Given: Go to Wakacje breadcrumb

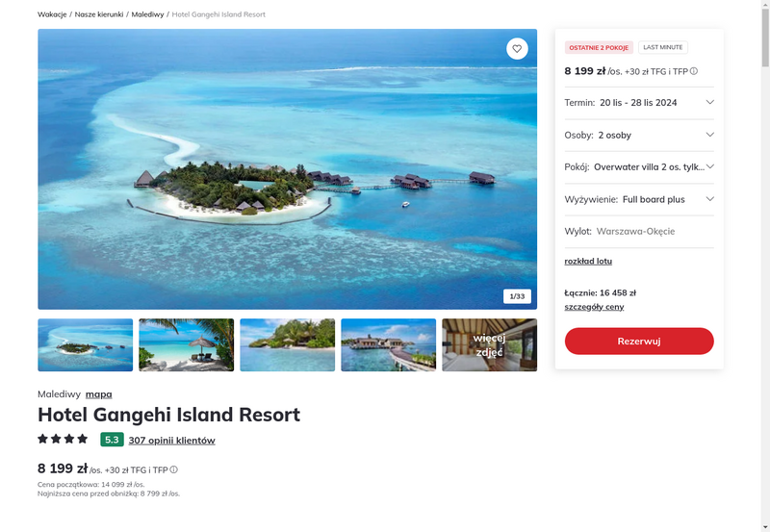Looking at the screenshot, I should [52, 14].
